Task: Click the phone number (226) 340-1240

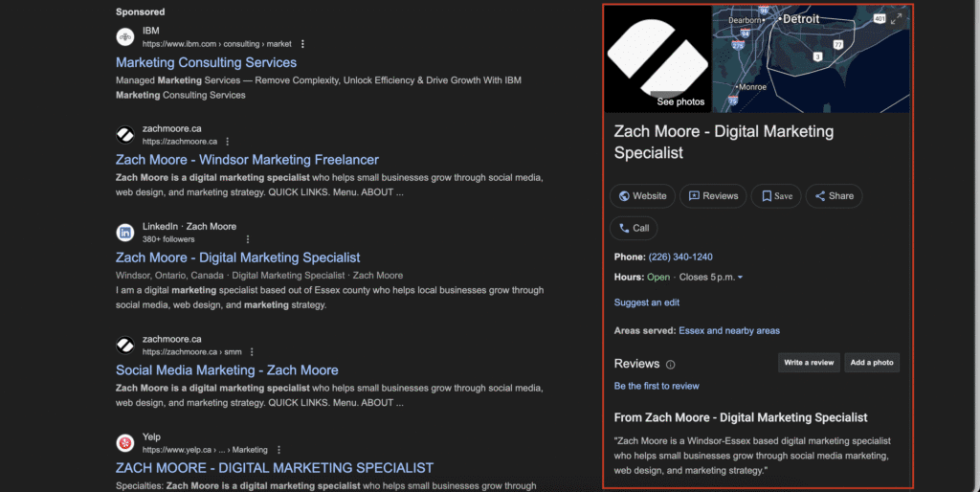Action: 679,257
